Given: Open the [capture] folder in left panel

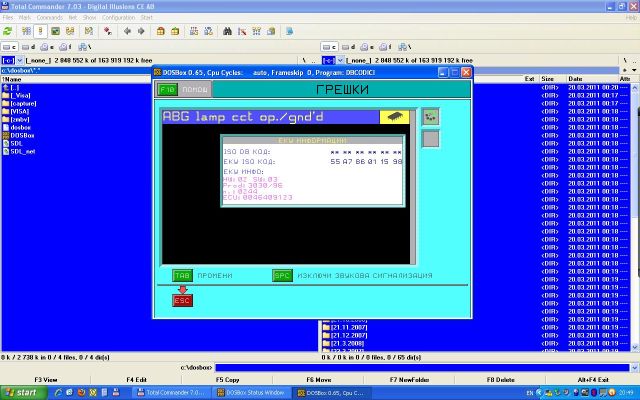Looking at the screenshot, I should point(23,103).
